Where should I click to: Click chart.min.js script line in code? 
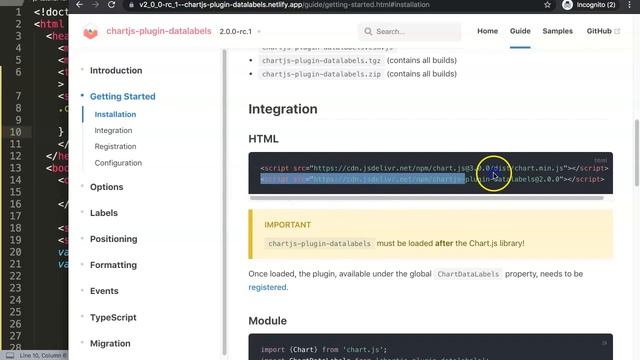pos(434,168)
